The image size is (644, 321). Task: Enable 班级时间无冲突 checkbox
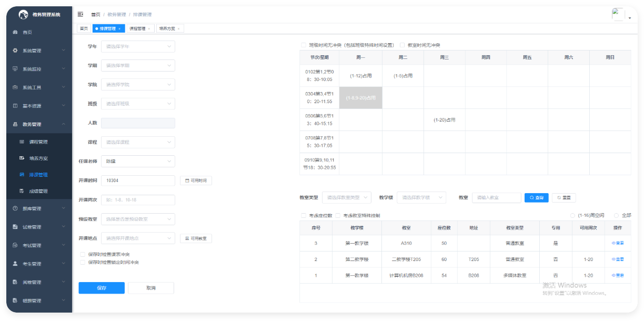click(x=303, y=45)
